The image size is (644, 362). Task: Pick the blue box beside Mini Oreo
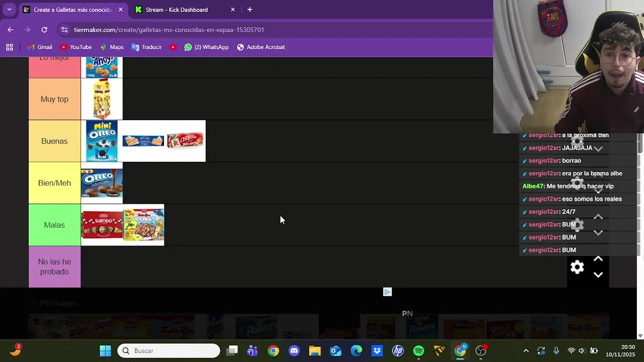(x=143, y=141)
